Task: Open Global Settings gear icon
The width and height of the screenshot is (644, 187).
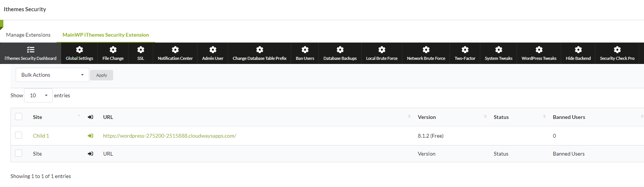Action: click(x=79, y=49)
